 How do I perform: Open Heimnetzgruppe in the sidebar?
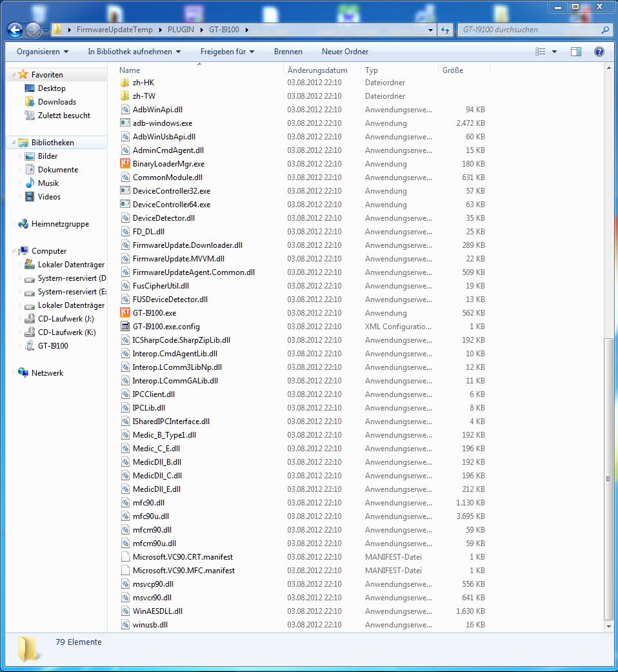coord(60,224)
